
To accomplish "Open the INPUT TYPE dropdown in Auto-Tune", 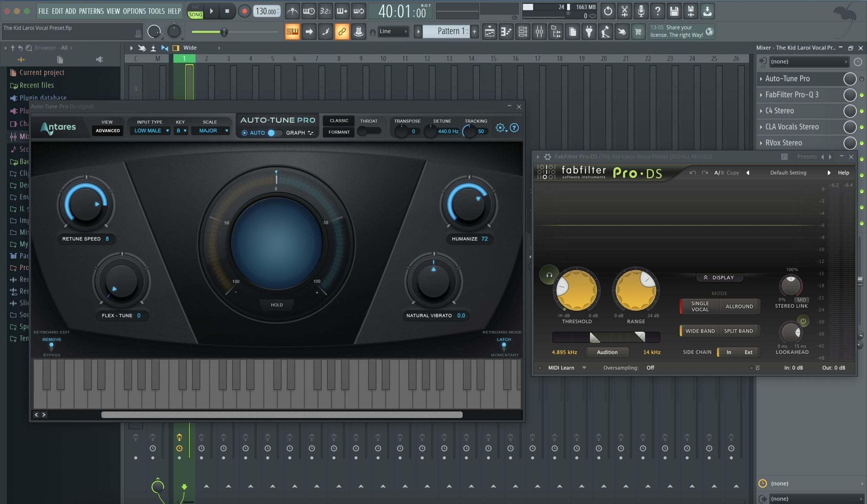I will pyautogui.click(x=150, y=131).
